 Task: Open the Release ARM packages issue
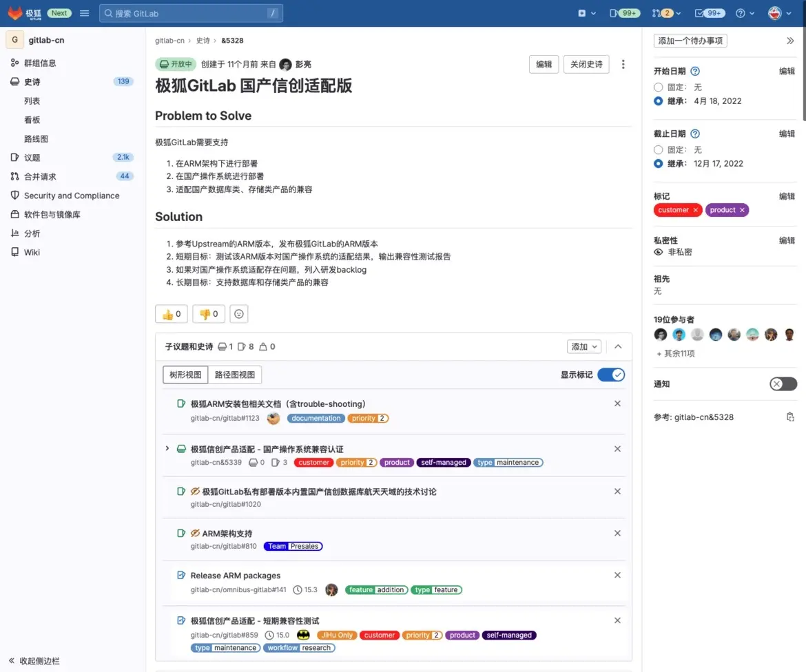point(236,576)
